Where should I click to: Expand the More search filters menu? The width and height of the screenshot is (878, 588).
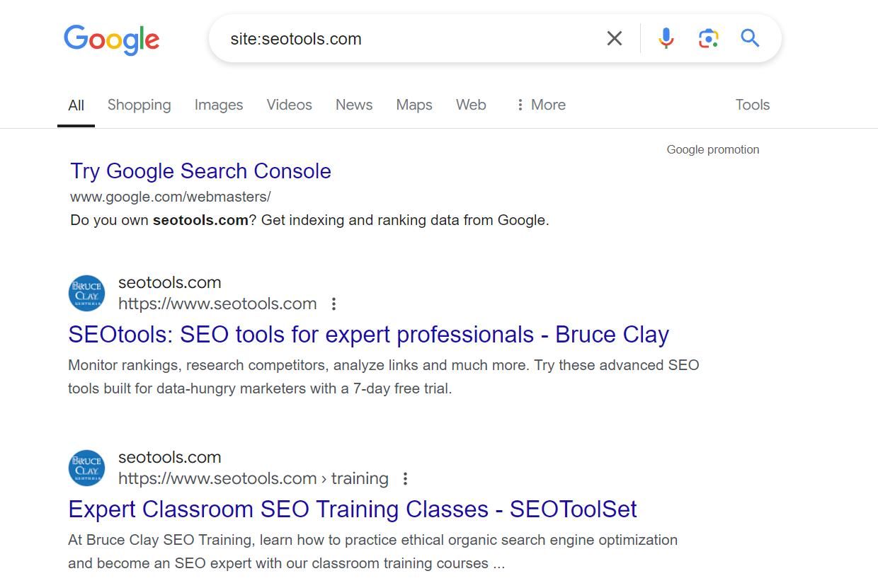[x=540, y=105]
